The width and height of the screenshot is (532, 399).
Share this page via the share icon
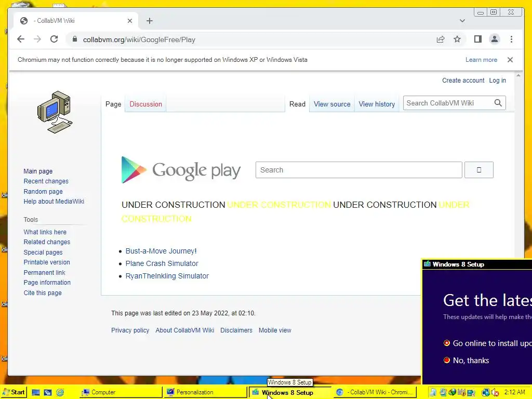click(441, 39)
